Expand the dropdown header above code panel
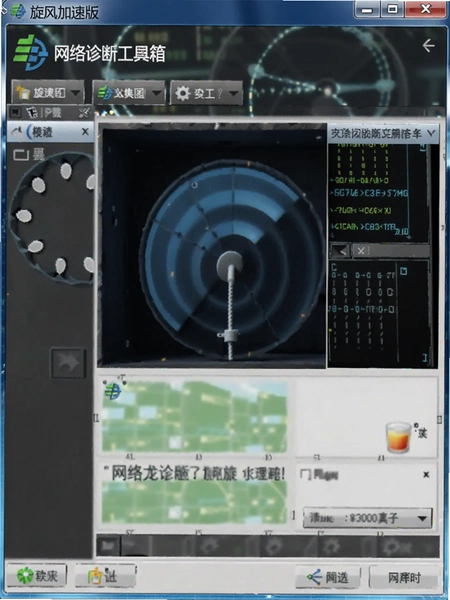 [x=383, y=134]
